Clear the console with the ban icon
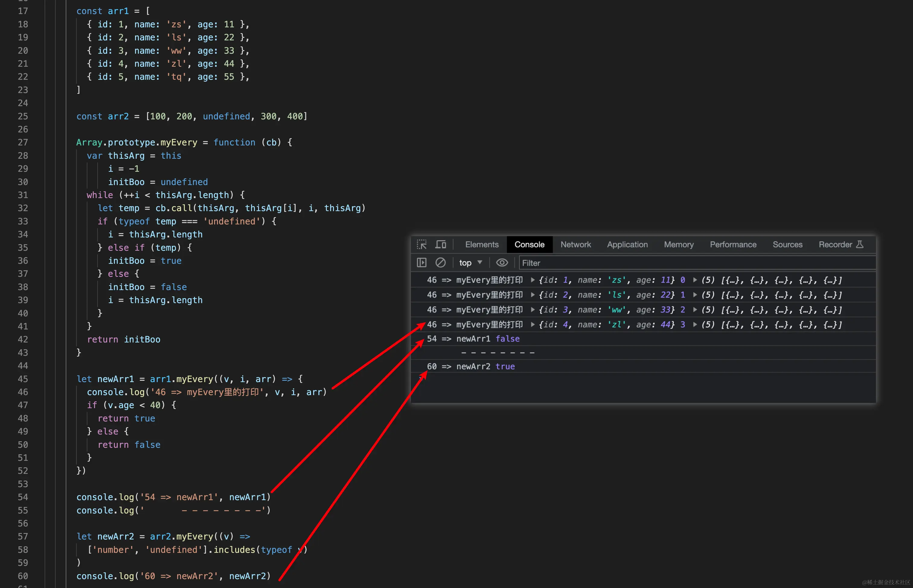The height and width of the screenshot is (588, 913). (x=440, y=263)
